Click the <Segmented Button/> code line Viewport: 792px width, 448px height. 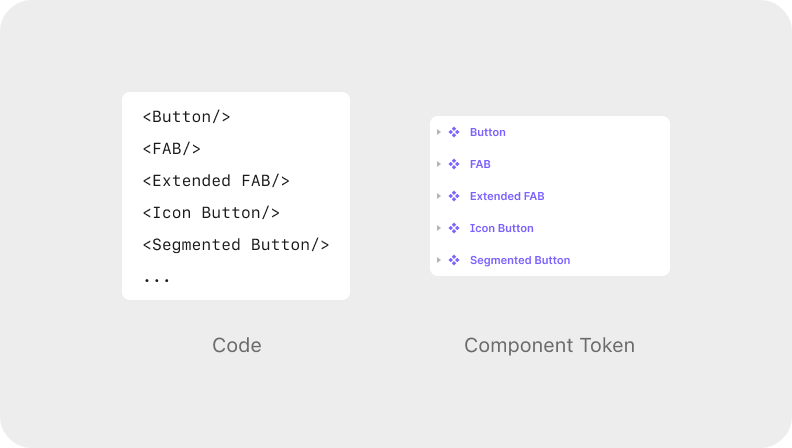(236, 245)
